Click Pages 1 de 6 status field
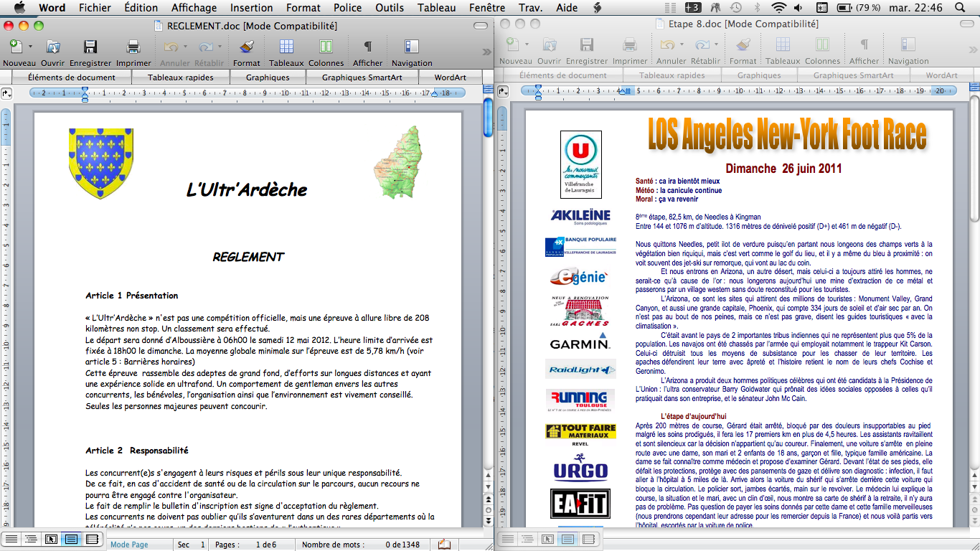Image resolution: width=980 pixels, height=551 pixels. point(250,545)
